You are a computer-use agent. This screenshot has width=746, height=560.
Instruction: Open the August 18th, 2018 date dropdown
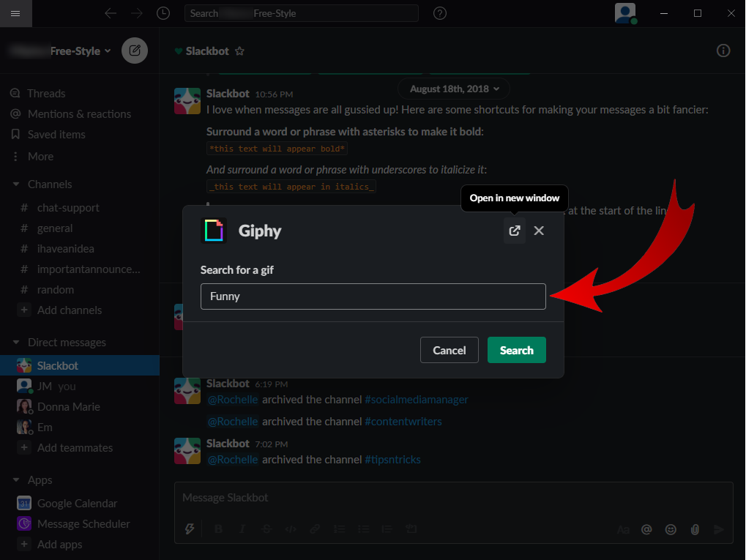pyautogui.click(x=455, y=89)
